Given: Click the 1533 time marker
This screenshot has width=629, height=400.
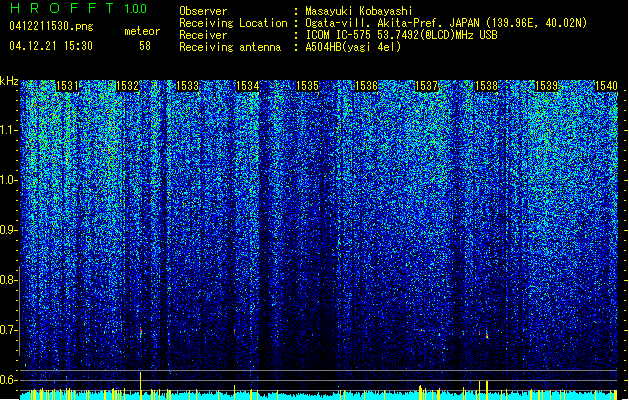Looking at the screenshot, I should tap(187, 86).
